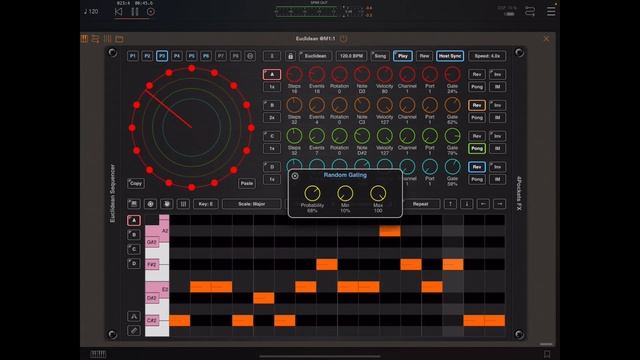Switch to track B in note editor

(133, 235)
